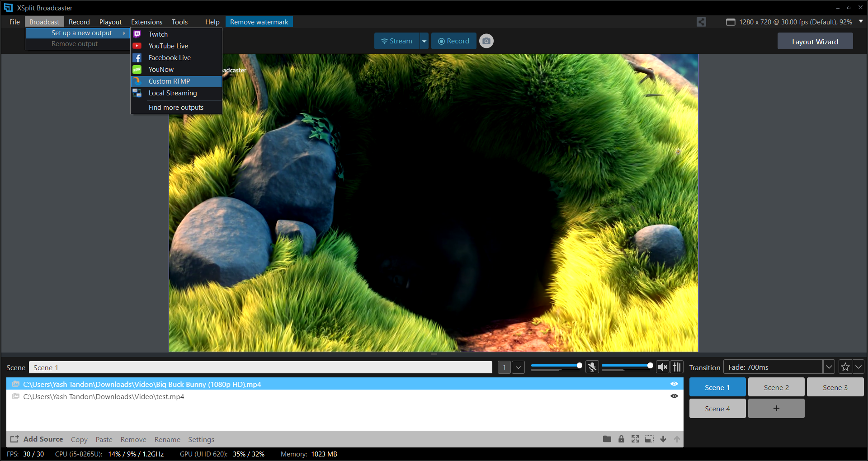The height and width of the screenshot is (461, 868).
Task: Expand the Set up a new output submenu
Action: (x=77, y=33)
